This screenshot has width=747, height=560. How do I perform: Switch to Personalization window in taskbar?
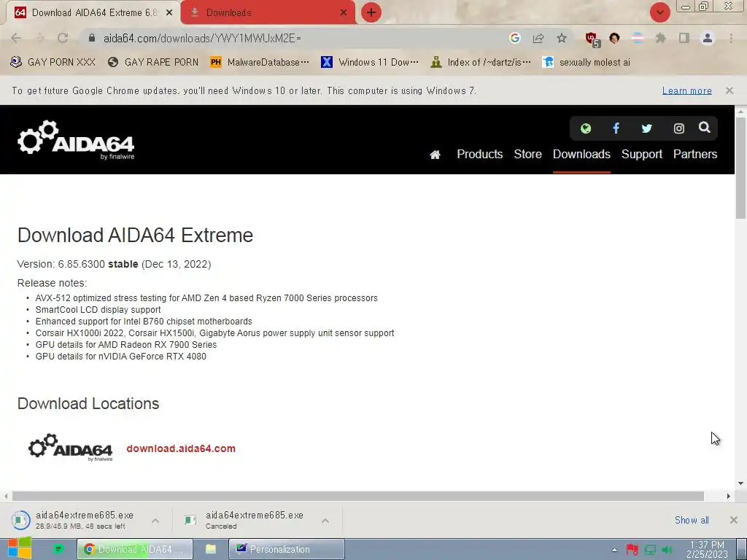coord(286,549)
